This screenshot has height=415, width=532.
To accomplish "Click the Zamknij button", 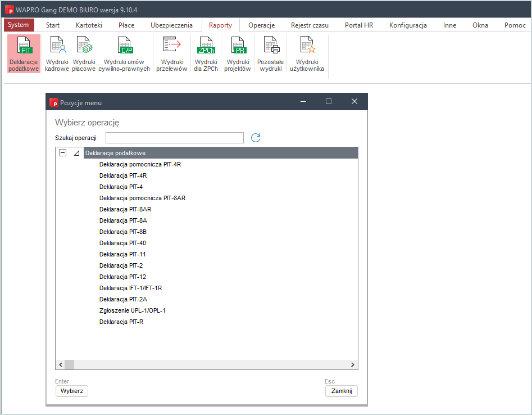I will (x=341, y=391).
